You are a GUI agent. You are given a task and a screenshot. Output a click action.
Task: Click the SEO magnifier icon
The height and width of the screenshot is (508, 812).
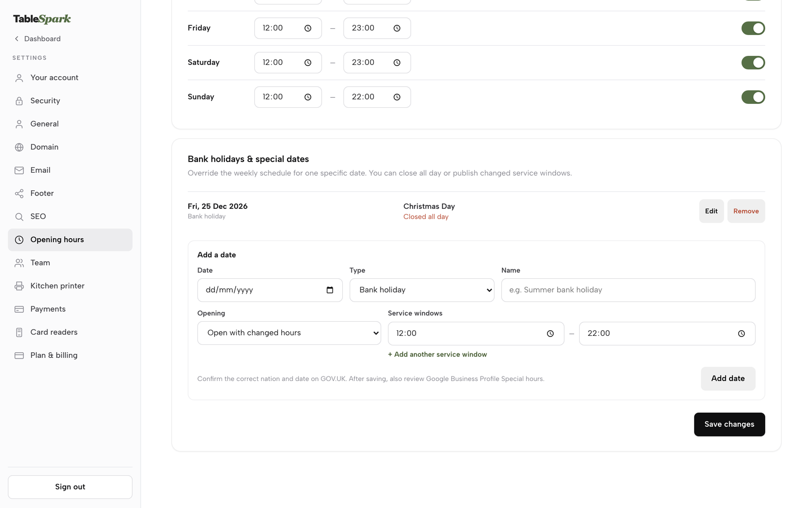(19, 217)
